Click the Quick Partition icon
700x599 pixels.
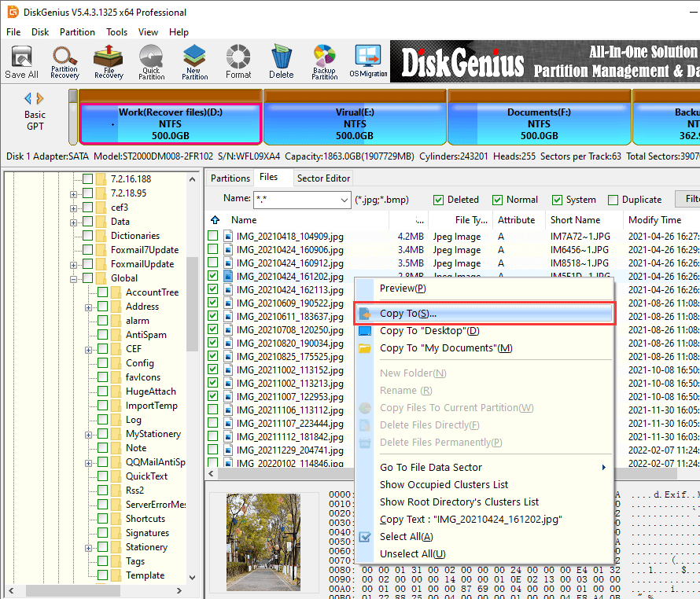pos(151,62)
